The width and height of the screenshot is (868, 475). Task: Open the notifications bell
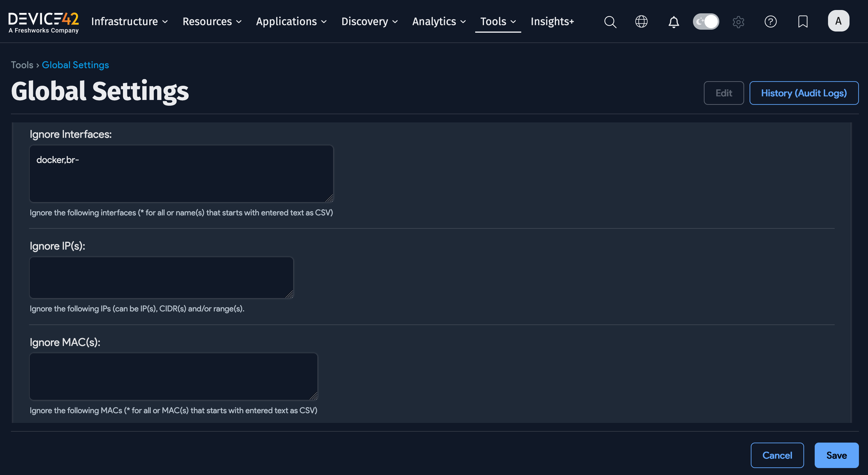coord(673,22)
